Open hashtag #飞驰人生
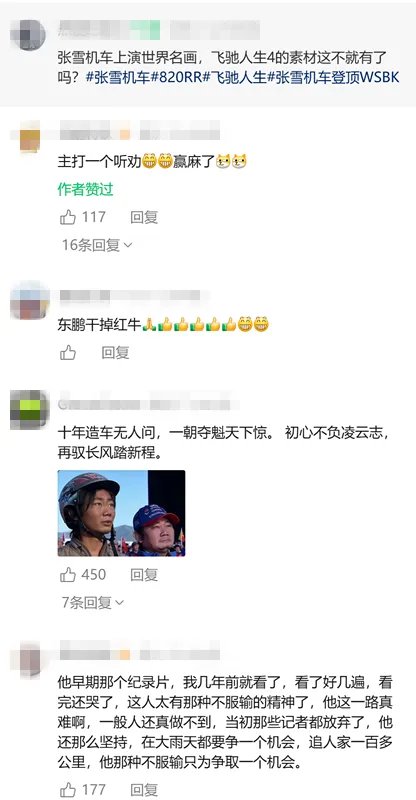Viewport: 416px width, 800px height. tap(235, 78)
